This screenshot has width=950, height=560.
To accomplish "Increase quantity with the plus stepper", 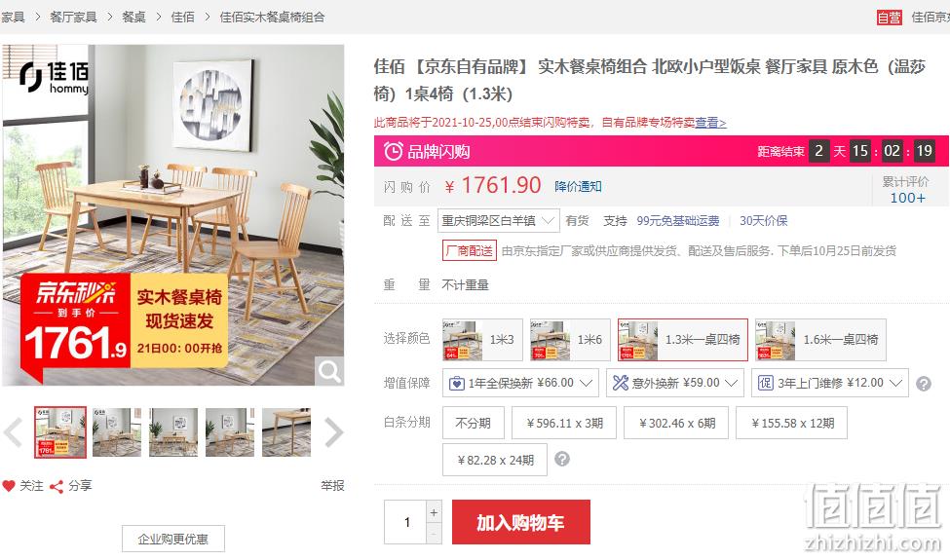I will point(434,512).
